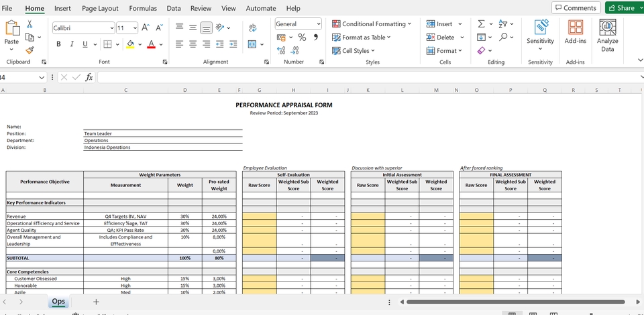The width and height of the screenshot is (644, 315).
Task: Switch to Formulas tab
Action: 143,8
